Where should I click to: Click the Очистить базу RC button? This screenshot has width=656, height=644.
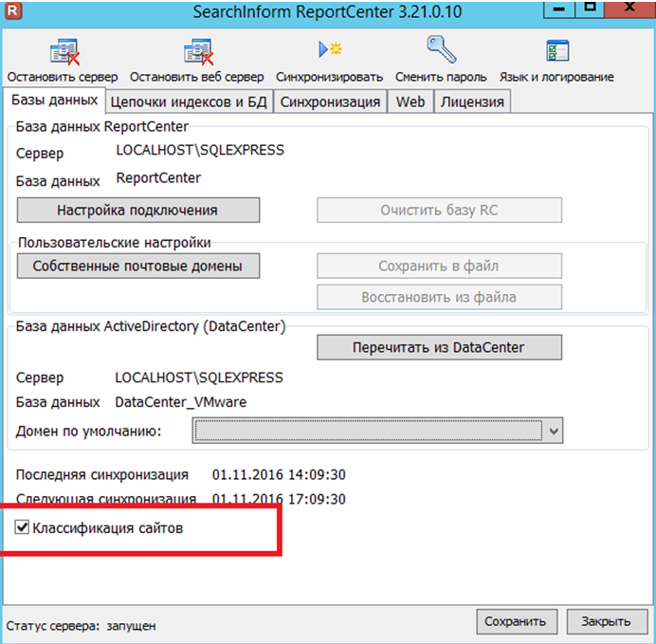(439, 210)
